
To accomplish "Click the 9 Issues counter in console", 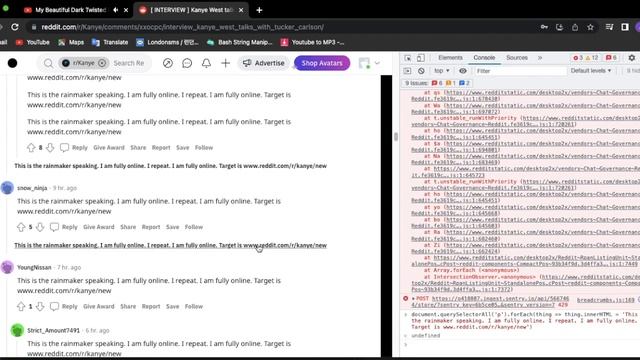I will [x=437, y=83].
